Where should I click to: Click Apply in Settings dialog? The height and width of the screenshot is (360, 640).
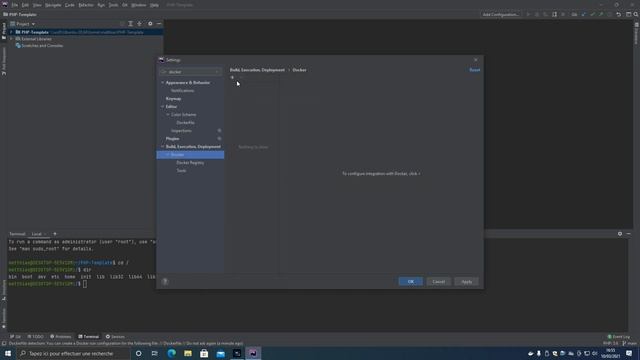point(467,282)
